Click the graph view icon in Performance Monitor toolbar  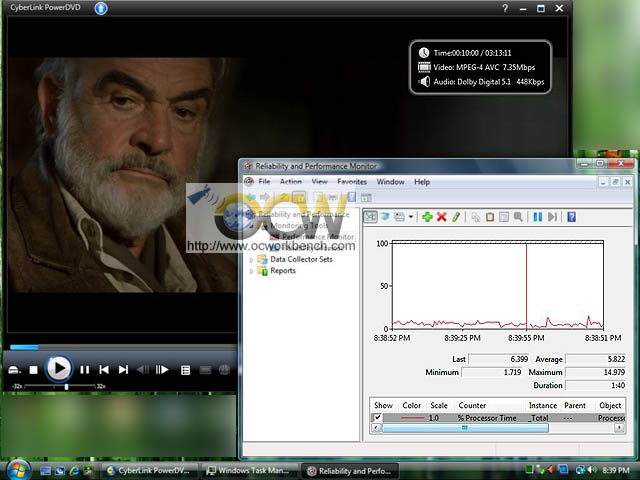[x=370, y=217]
